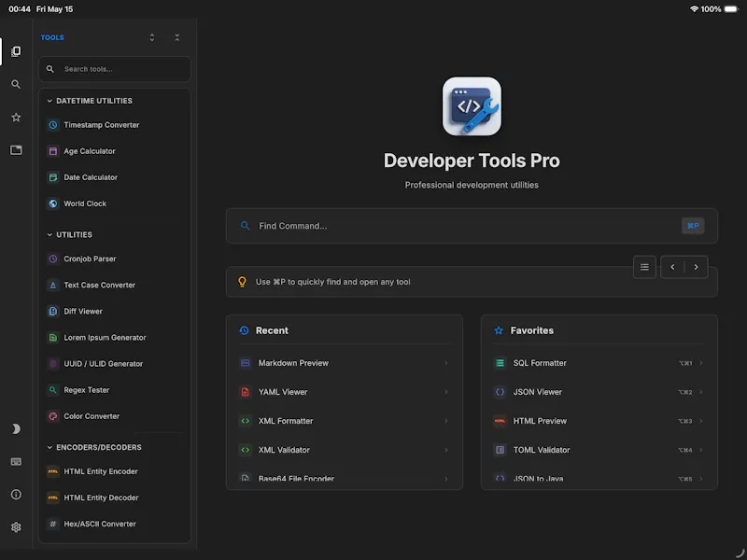Check the Wi-Fi status icon
This screenshot has width=747, height=560.
click(x=694, y=9)
